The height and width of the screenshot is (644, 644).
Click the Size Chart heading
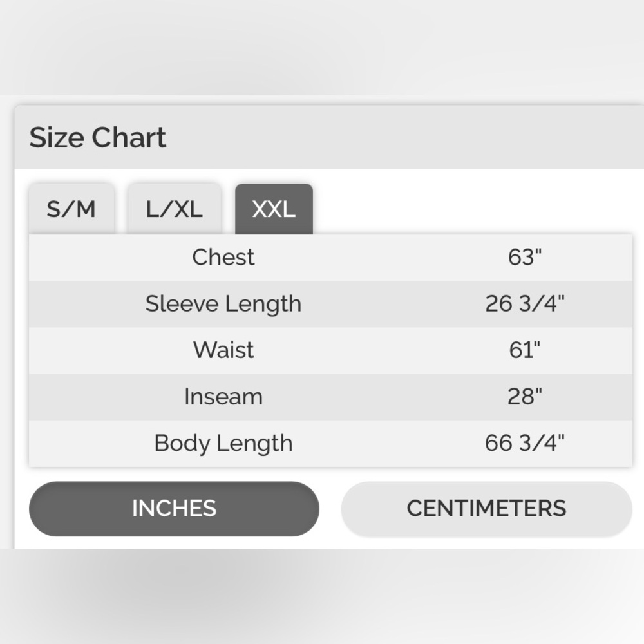point(98,137)
